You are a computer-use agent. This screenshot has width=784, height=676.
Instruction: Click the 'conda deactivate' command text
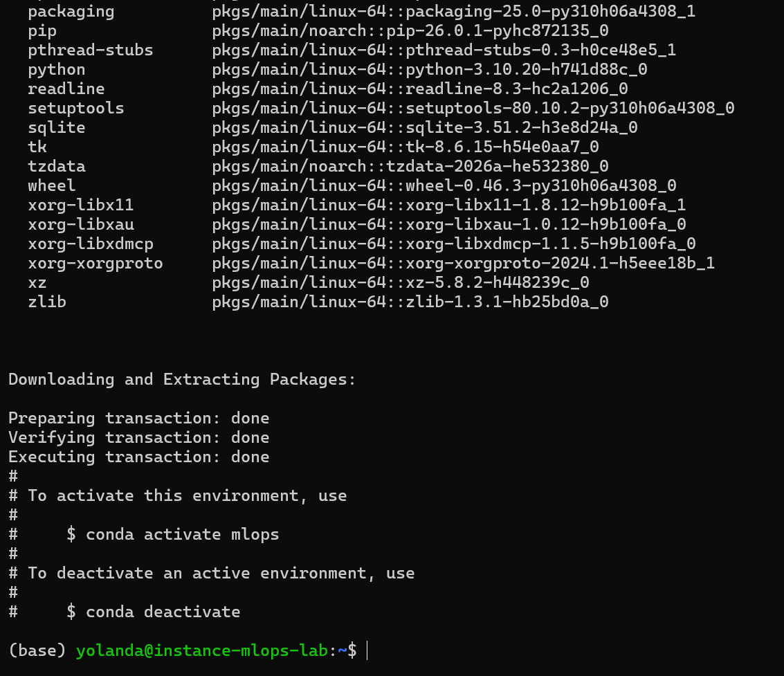tap(163, 612)
